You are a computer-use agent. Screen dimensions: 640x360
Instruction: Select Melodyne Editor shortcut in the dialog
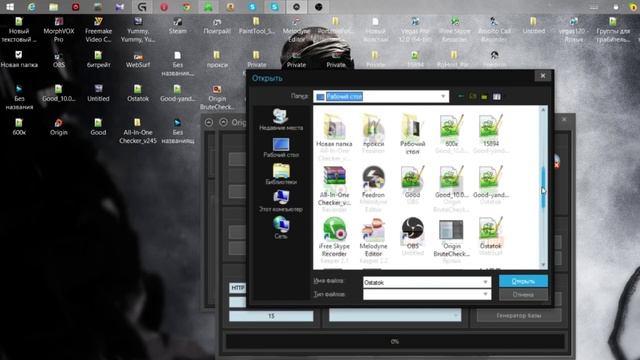tap(373, 237)
